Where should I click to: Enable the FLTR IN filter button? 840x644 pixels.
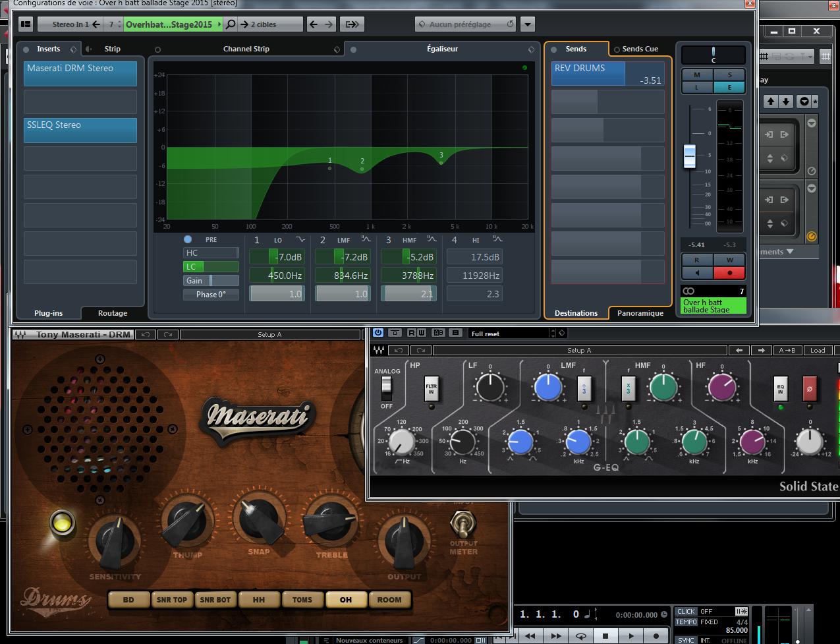(431, 389)
